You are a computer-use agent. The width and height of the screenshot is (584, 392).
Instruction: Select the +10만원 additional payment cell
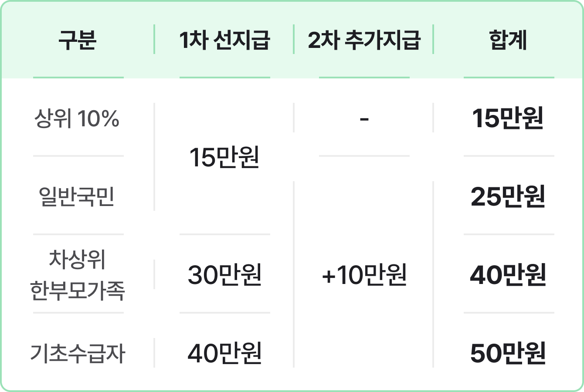[x=364, y=275]
